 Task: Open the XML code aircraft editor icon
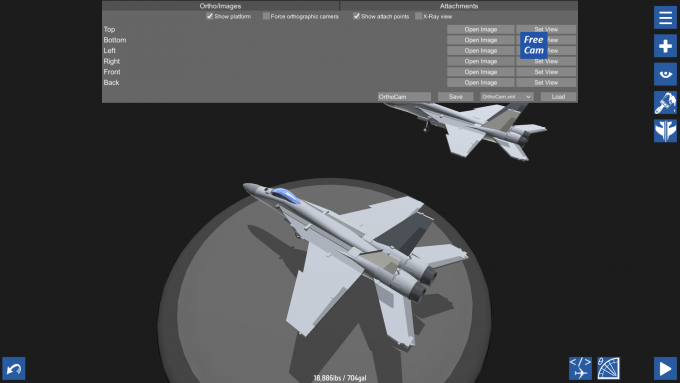point(580,369)
